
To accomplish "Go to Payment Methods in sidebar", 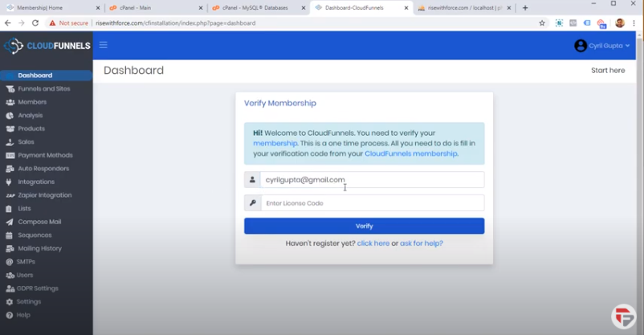I will (45, 155).
